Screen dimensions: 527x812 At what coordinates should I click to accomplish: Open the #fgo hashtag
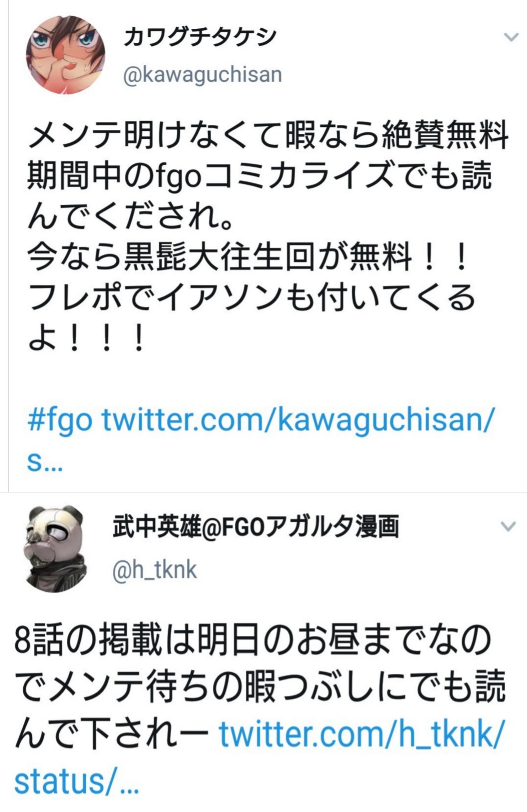click(60, 421)
